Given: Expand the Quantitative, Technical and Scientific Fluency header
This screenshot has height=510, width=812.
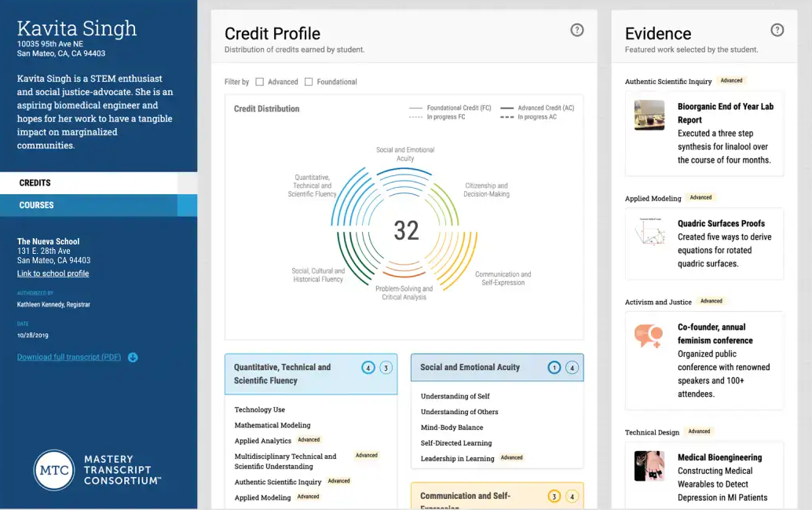Looking at the screenshot, I should 311,374.
